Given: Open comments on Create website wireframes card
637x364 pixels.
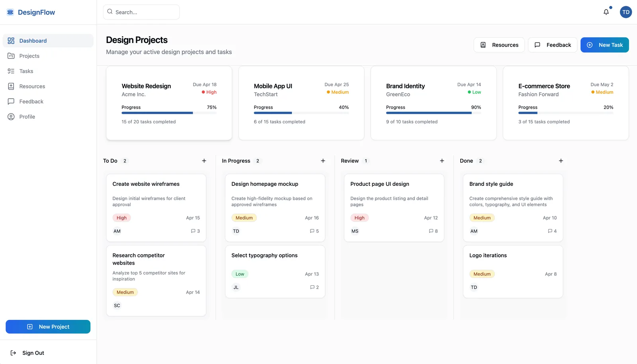Looking at the screenshot, I should coord(195,231).
